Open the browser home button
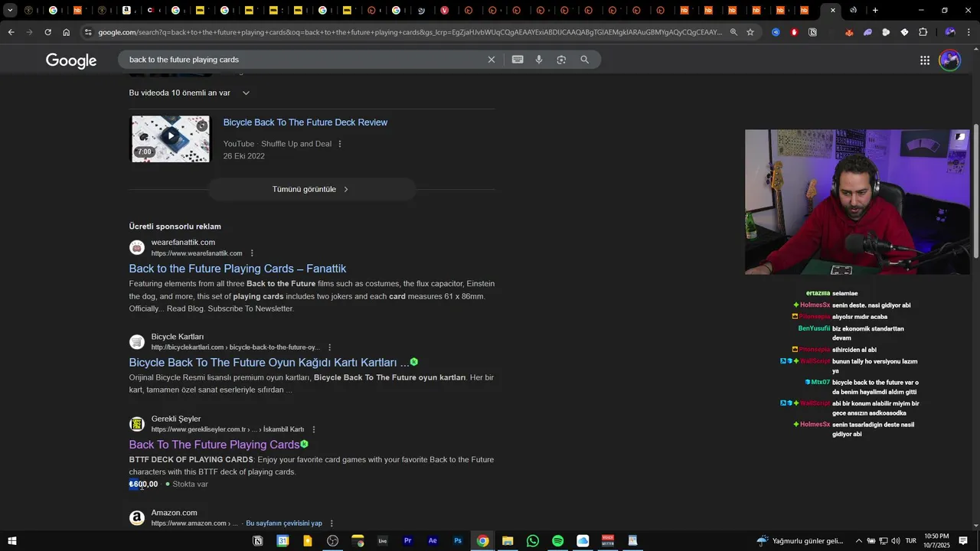 (x=67, y=32)
